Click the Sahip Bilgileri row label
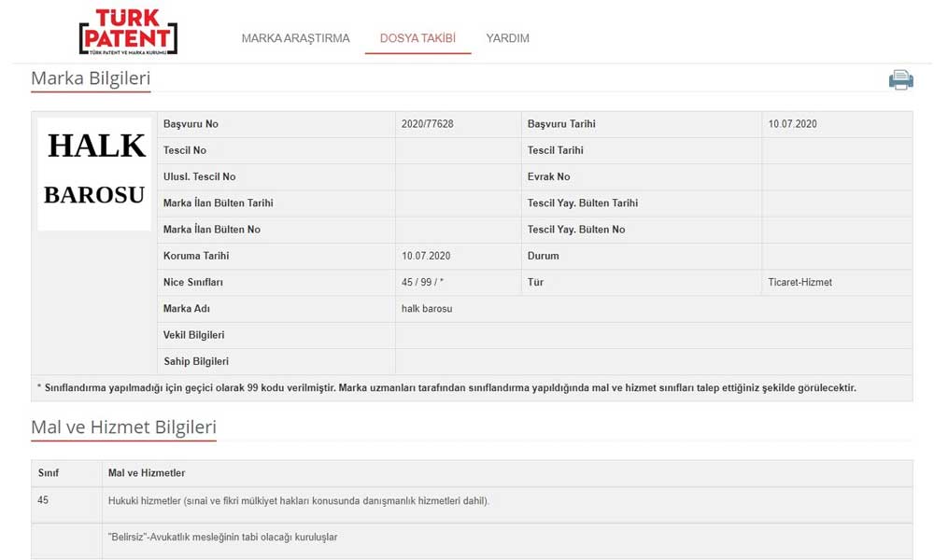Viewport: 934px width, 560px height. coord(195,361)
